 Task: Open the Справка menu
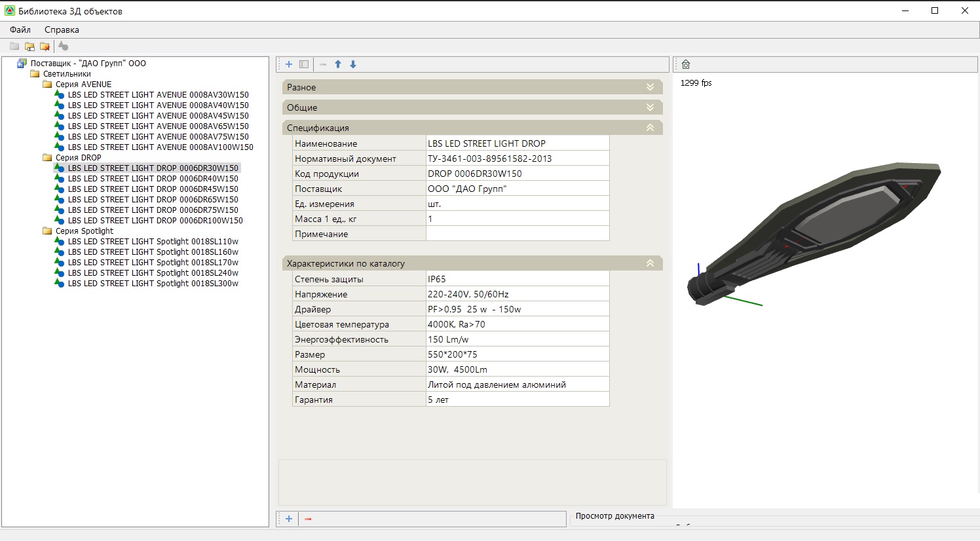[x=62, y=29]
